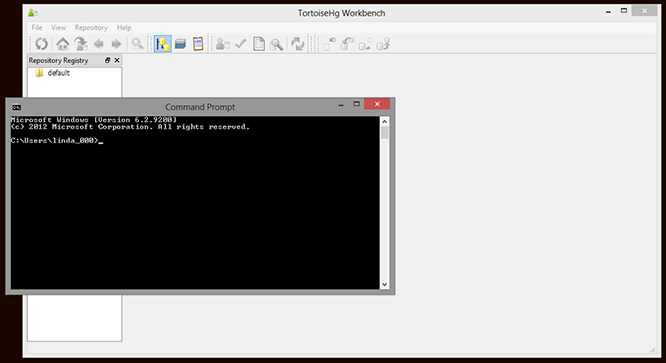Image resolution: width=666 pixels, height=363 pixels.
Task: Click the Refresh repository toolbar icon
Action: pos(42,44)
